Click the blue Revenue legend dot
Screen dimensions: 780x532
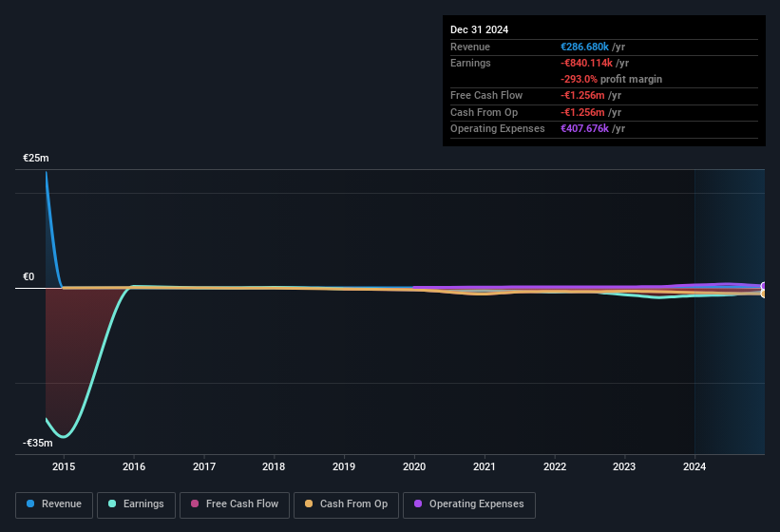pos(31,504)
